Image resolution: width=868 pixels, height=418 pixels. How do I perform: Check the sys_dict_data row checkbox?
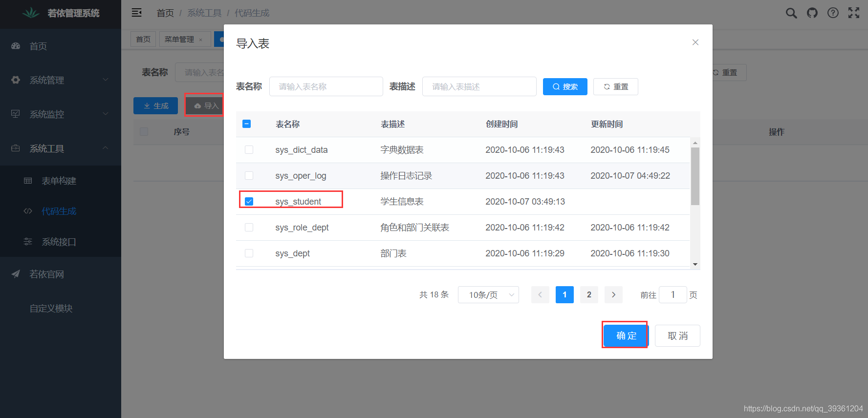(249, 149)
